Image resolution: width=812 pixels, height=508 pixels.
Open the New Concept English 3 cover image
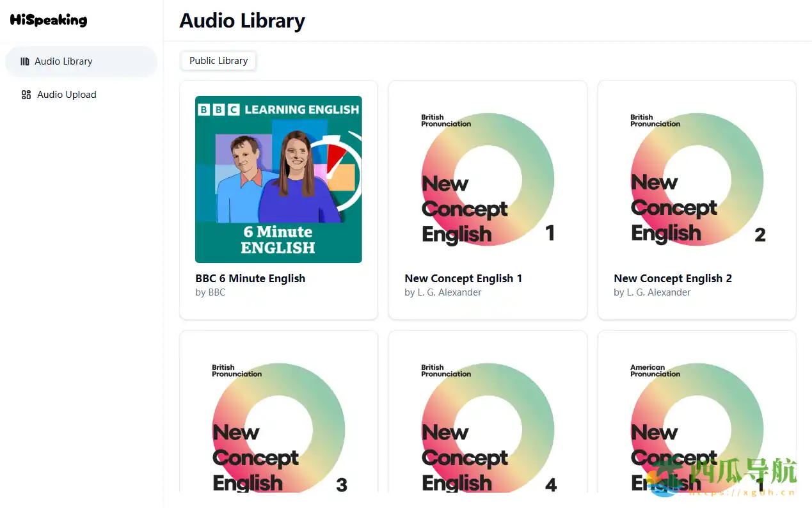278,425
